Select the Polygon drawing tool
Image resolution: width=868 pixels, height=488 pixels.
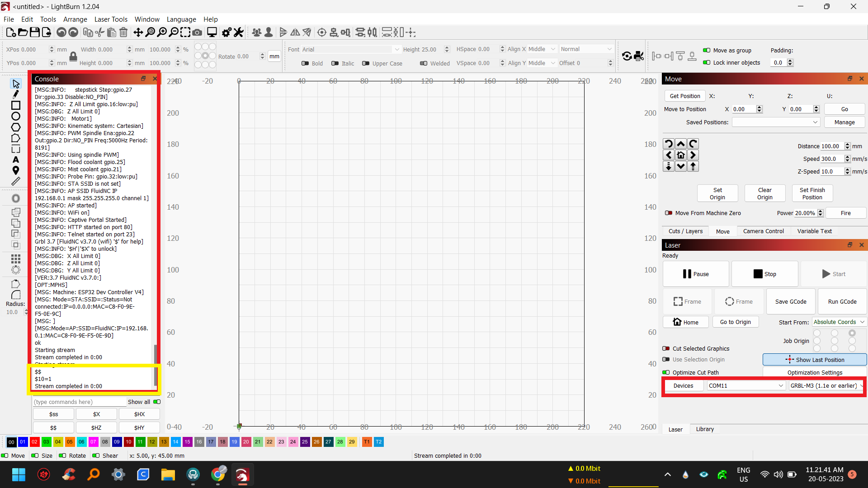pyautogui.click(x=16, y=127)
